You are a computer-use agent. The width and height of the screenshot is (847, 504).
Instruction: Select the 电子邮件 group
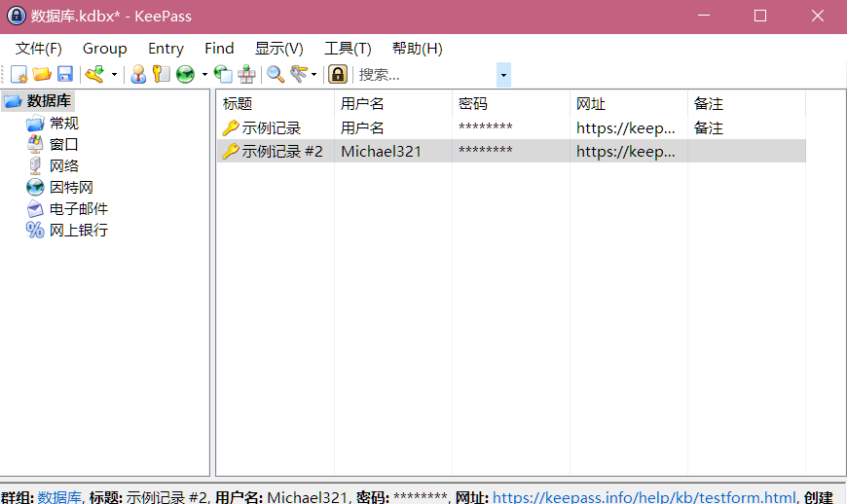click(78, 209)
